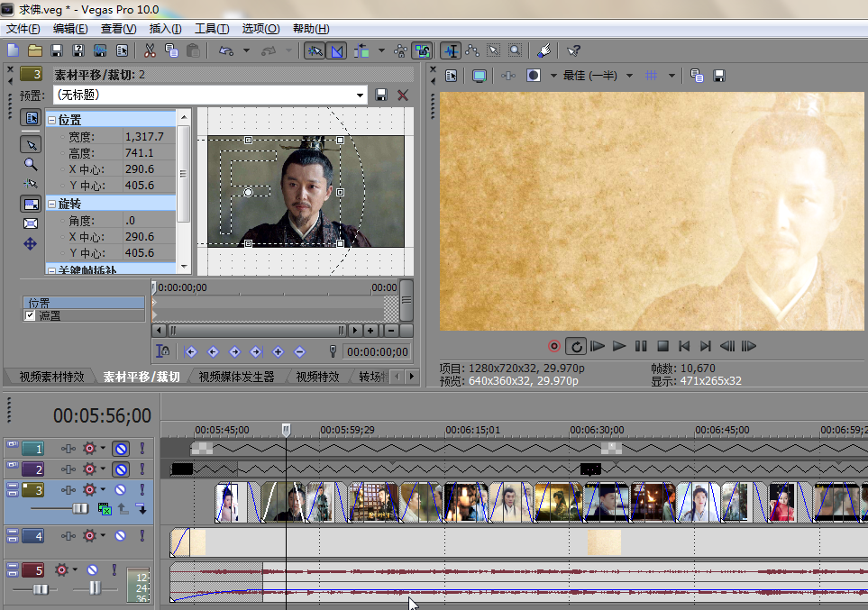
Task: Solo track 3 with the exclamation icon
Action: click(x=142, y=490)
